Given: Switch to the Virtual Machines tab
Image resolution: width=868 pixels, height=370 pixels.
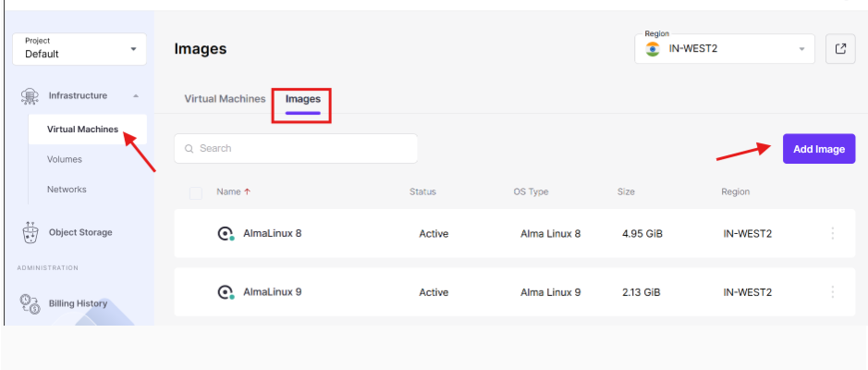Looking at the screenshot, I should [225, 99].
